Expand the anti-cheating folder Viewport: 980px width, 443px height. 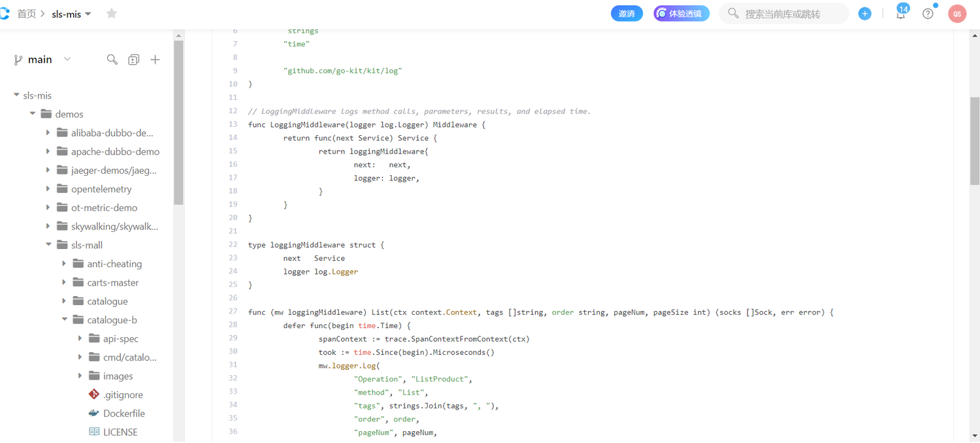click(64, 264)
